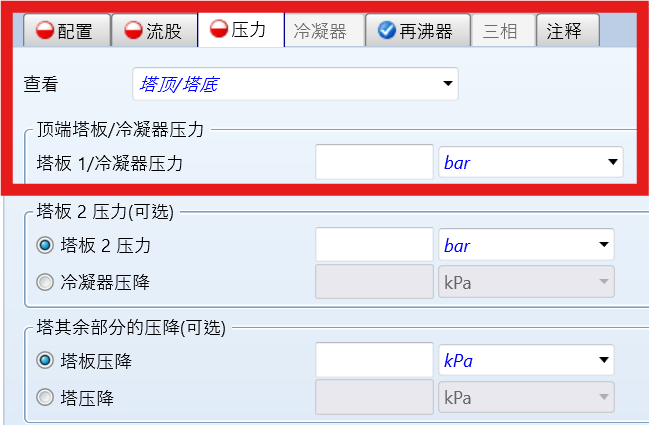Switch to the 冷凝器 tab
Screen dimensions: 649x425
[x=321, y=31]
